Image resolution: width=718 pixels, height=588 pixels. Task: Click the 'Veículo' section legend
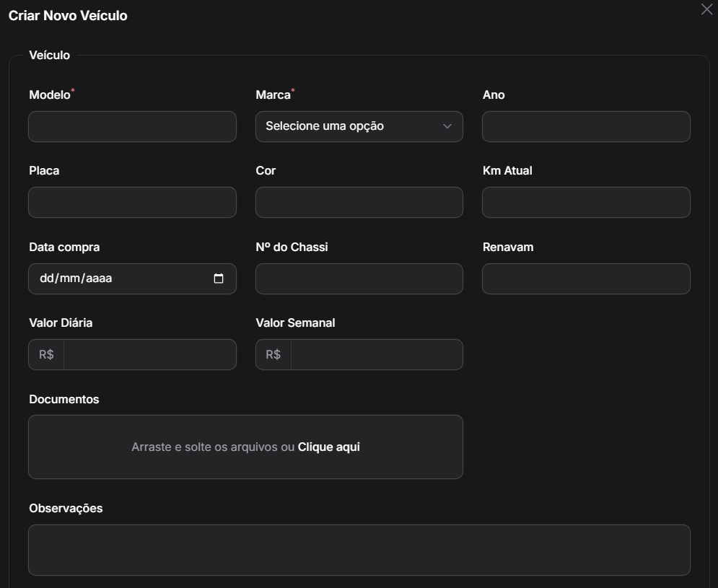[x=50, y=55]
